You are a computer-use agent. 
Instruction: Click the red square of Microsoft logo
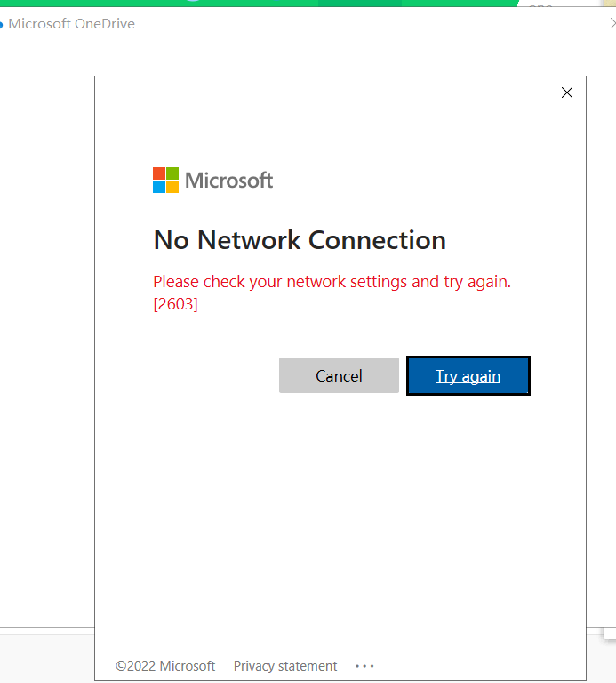[x=159, y=173]
